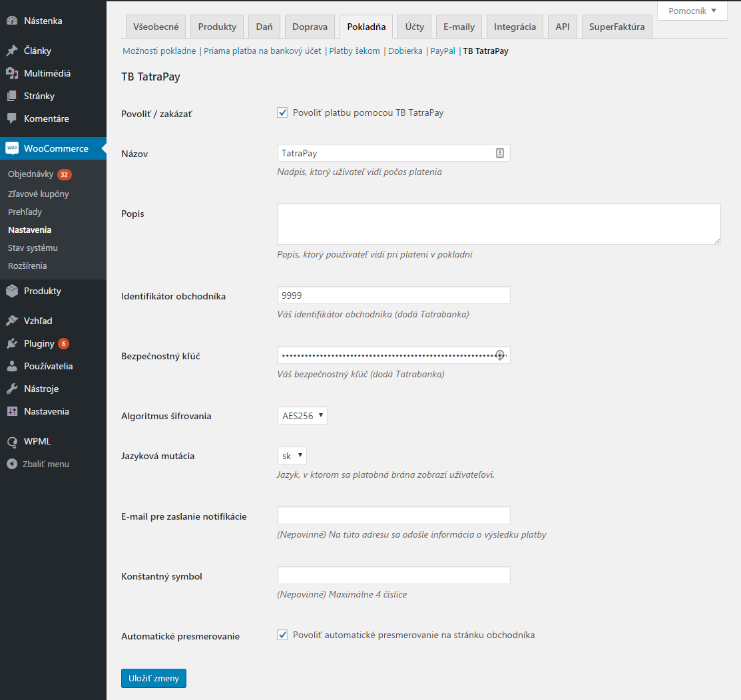
Task: Open the PayPal settings link
Action: coord(442,50)
